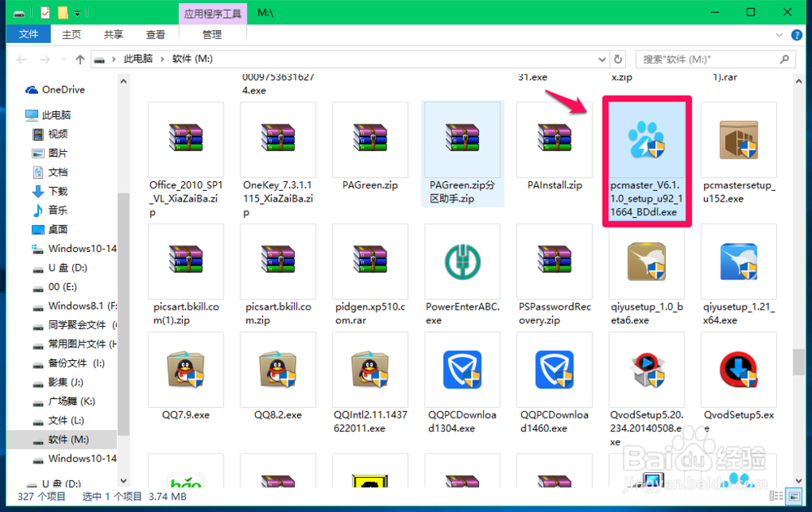Select the PAGreen.zip archive icon

click(x=370, y=138)
